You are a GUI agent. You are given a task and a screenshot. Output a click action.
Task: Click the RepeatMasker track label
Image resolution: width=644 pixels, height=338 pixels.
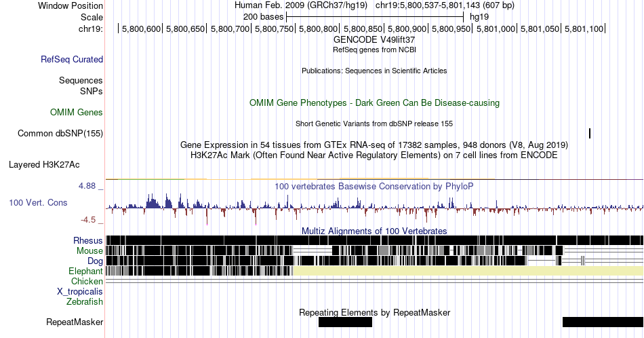click(x=75, y=322)
